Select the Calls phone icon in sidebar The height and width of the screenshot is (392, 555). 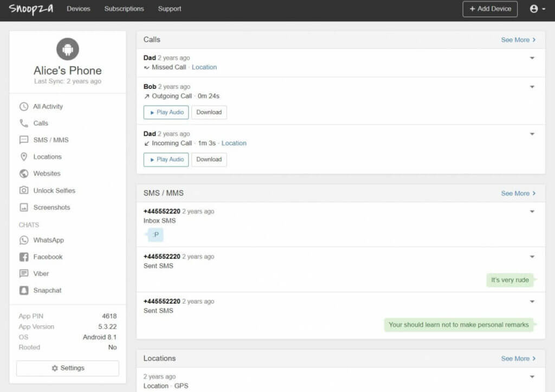tap(24, 123)
